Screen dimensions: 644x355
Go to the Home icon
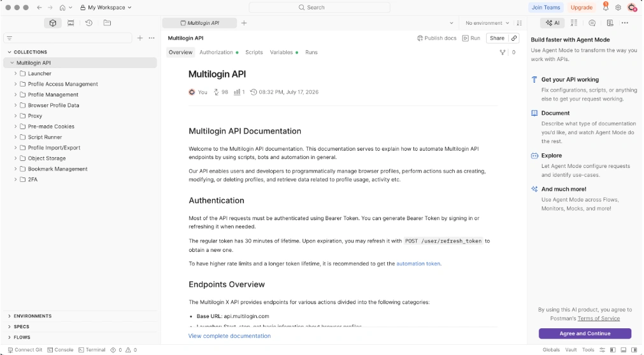pos(62,8)
